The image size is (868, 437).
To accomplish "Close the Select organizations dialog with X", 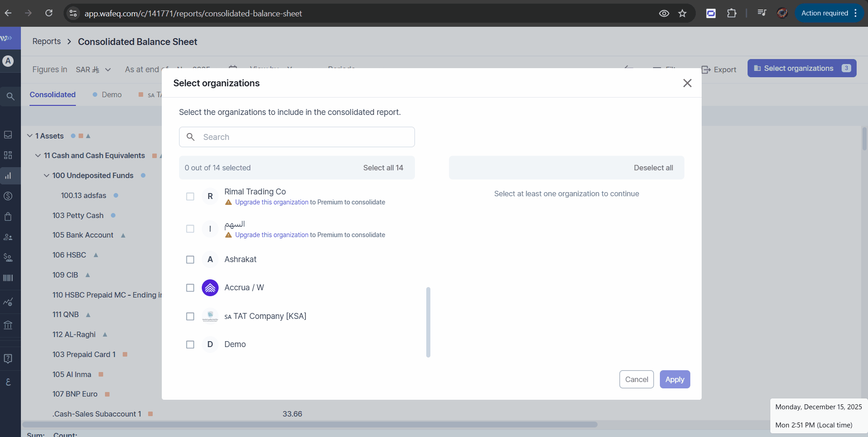I will (687, 83).
